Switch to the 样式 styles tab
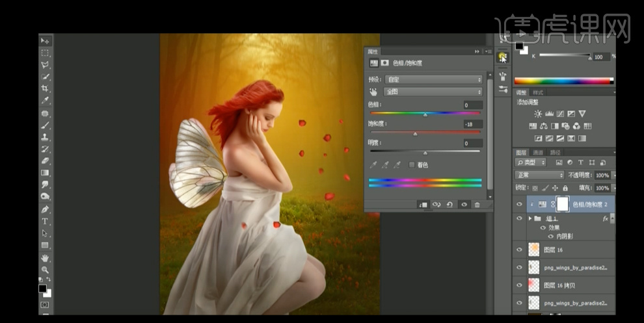 [538, 94]
